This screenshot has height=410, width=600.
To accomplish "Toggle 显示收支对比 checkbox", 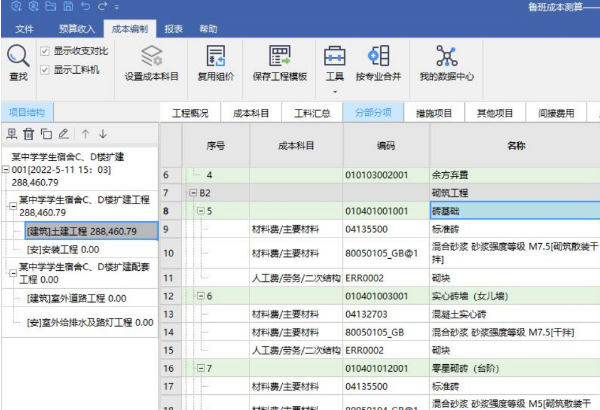I will pyautogui.click(x=45, y=51).
